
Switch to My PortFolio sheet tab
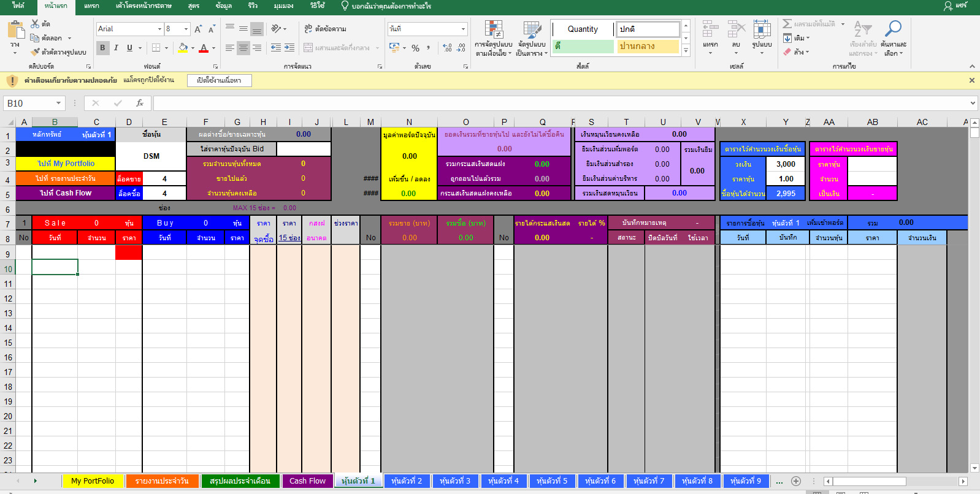pos(93,481)
